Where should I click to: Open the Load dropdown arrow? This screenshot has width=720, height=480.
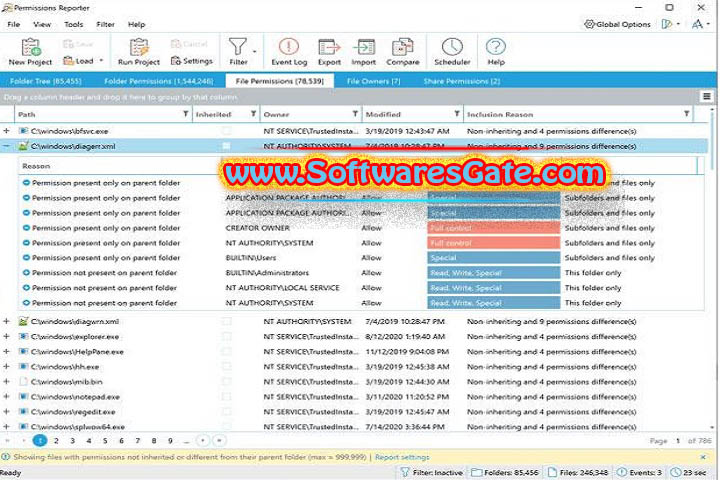tap(101, 61)
